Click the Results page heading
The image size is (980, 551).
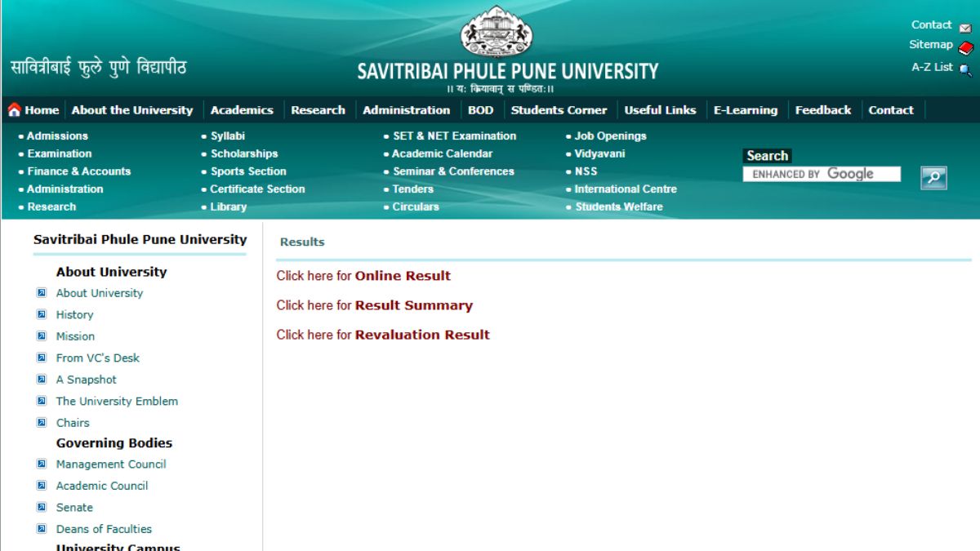[302, 242]
